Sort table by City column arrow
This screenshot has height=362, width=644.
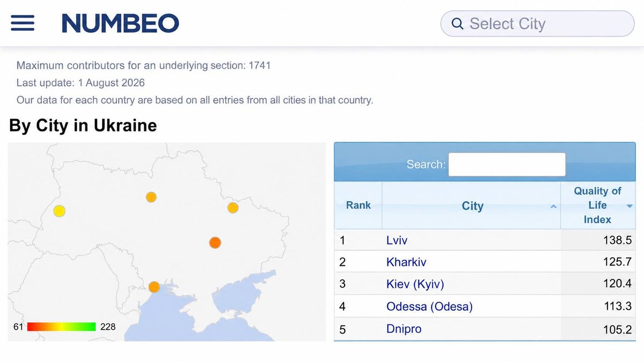tap(553, 206)
